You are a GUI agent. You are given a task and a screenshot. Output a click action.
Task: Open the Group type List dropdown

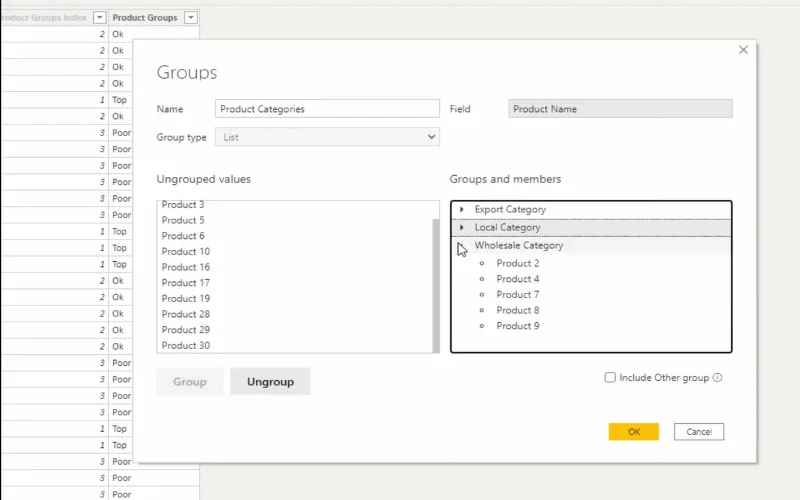click(x=327, y=137)
